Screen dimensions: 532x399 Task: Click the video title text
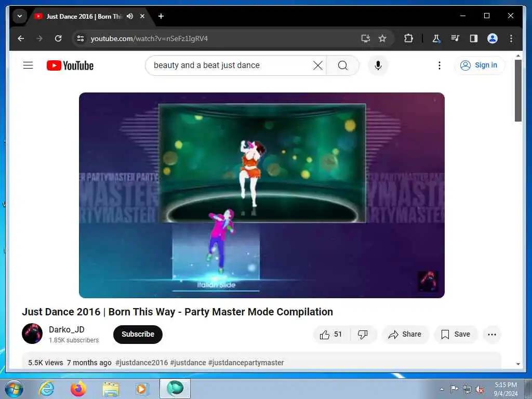(178, 312)
